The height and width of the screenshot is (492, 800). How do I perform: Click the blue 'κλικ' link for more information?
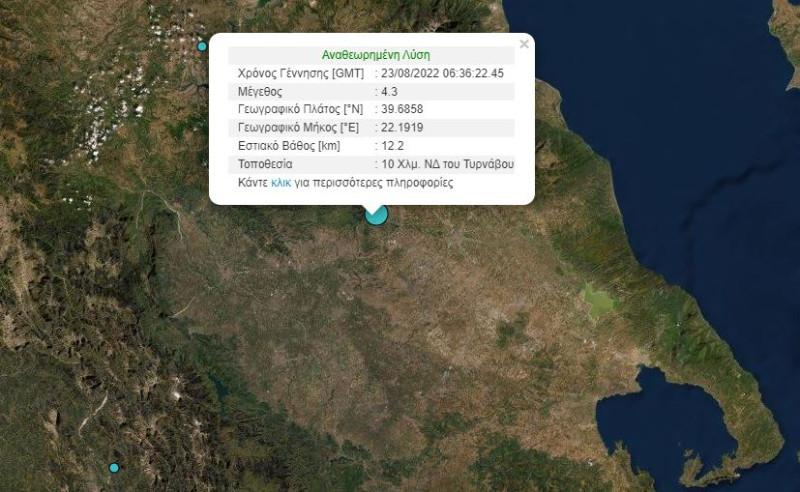coord(281,184)
